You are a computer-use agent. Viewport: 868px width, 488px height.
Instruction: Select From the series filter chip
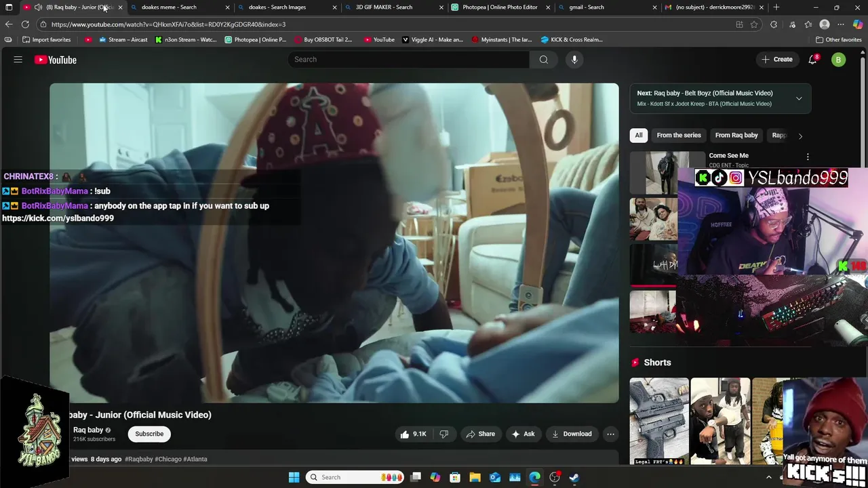(679, 136)
